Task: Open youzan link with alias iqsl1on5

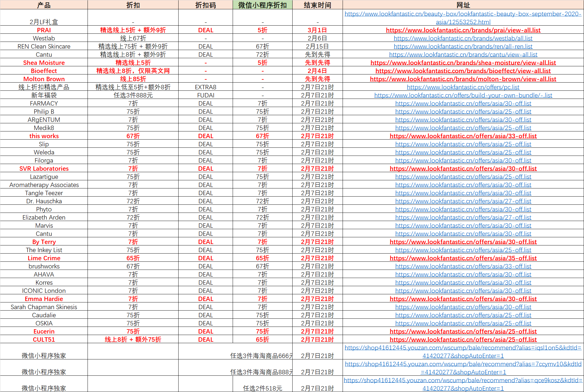Action: point(463,352)
